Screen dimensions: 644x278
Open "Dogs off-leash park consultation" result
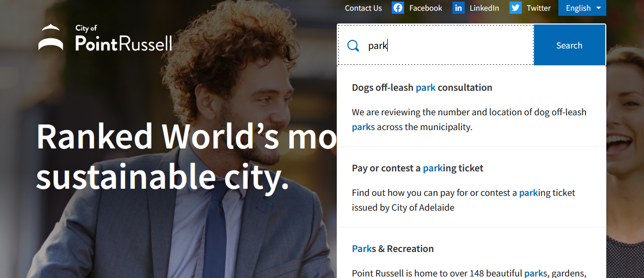pos(422,87)
